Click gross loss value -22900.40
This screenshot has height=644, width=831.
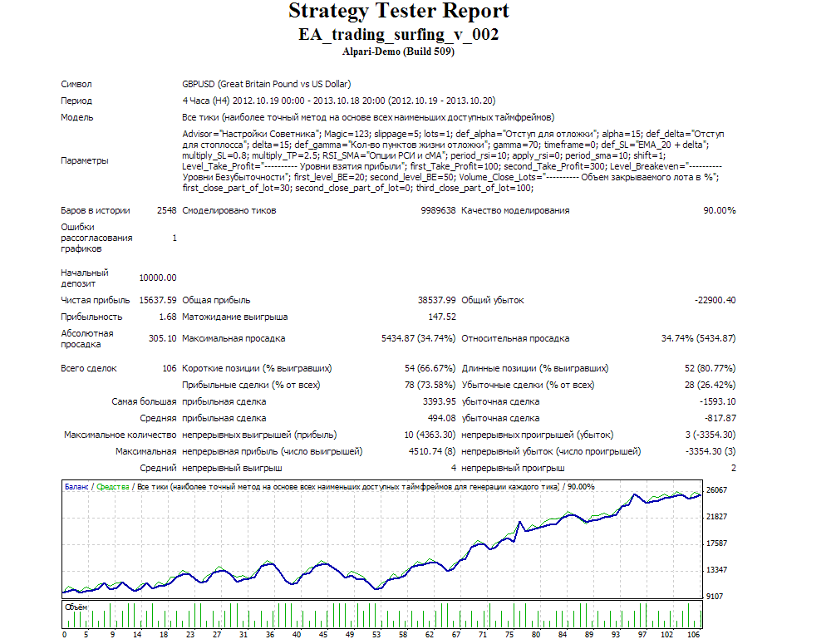point(715,300)
